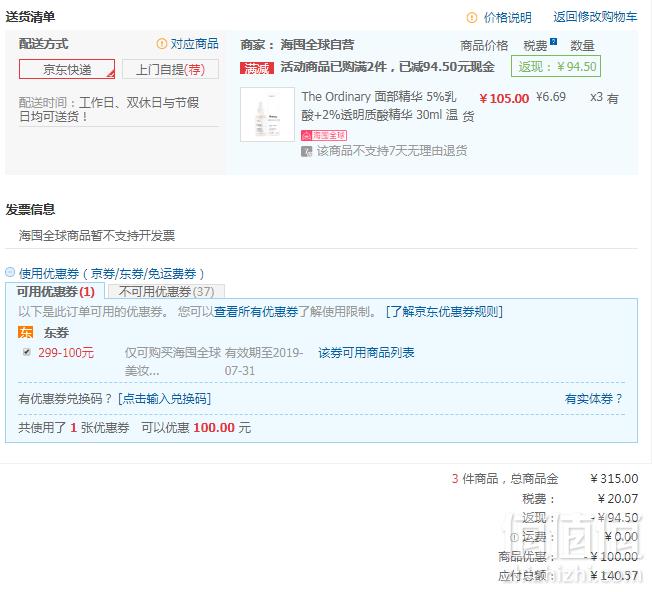The height and width of the screenshot is (592, 652).
Task: Click the summary tax value ¥20.07
Action: point(617,498)
